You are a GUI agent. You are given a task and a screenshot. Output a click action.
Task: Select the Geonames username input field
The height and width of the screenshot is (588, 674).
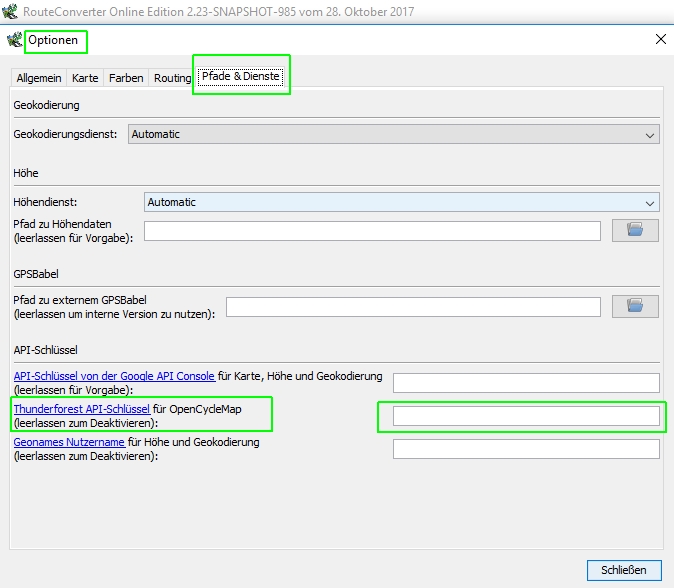click(526, 449)
